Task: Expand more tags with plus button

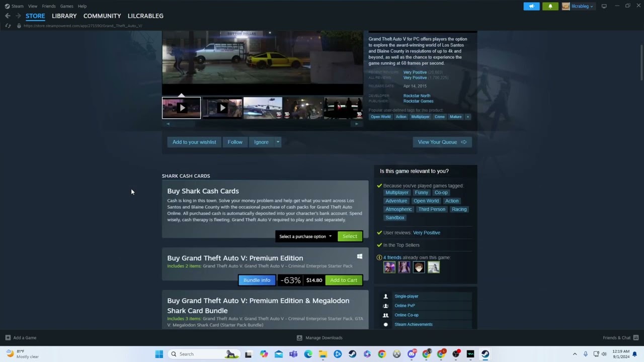Action: (x=467, y=117)
